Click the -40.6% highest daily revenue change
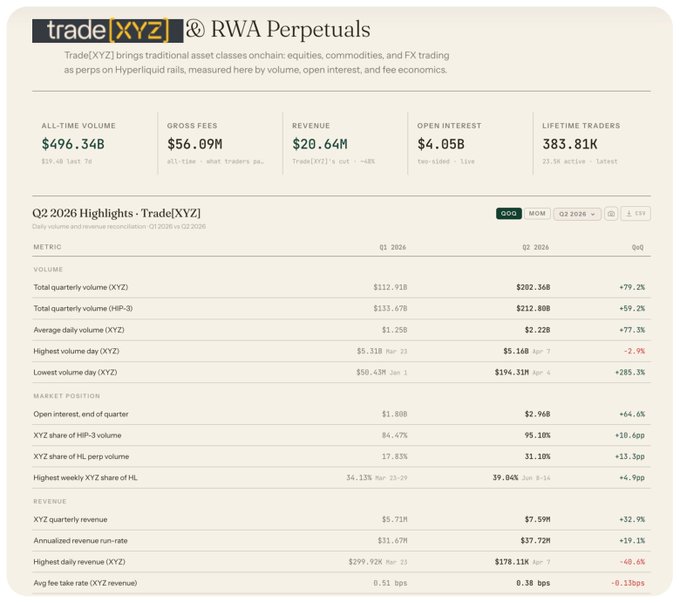This screenshot has width=680, height=603. 632,562
